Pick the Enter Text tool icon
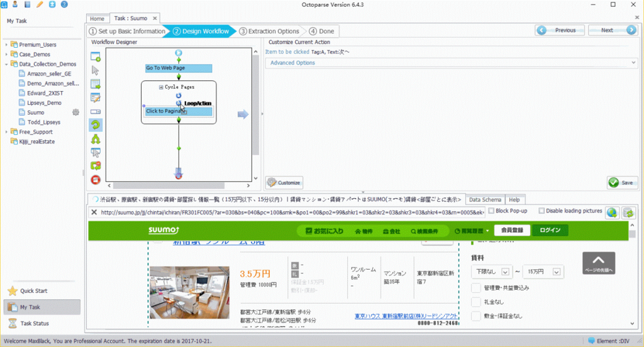The width and height of the screenshot is (644, 347). coord(96,97)
